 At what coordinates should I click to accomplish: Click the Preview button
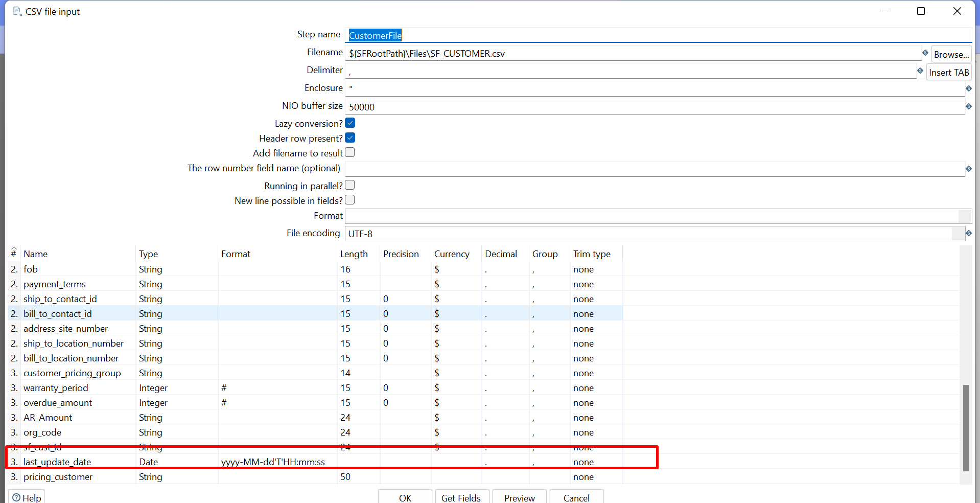point(519,497)
